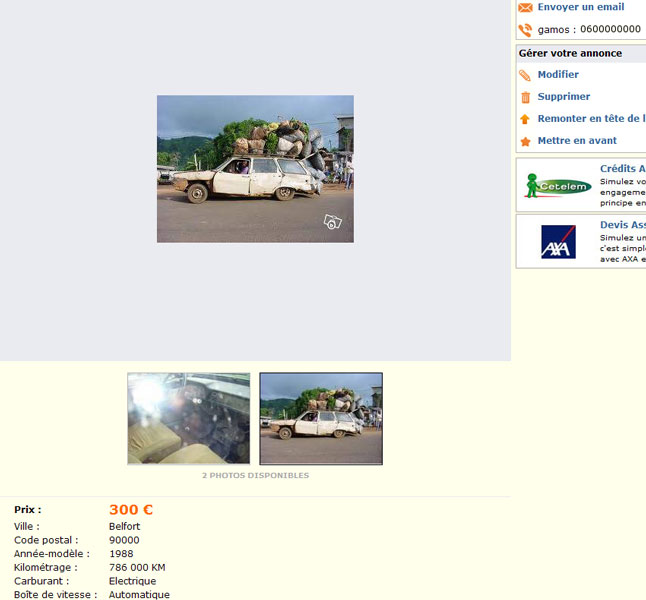Click the pencil icon next to Modifier

coord(525,75)
